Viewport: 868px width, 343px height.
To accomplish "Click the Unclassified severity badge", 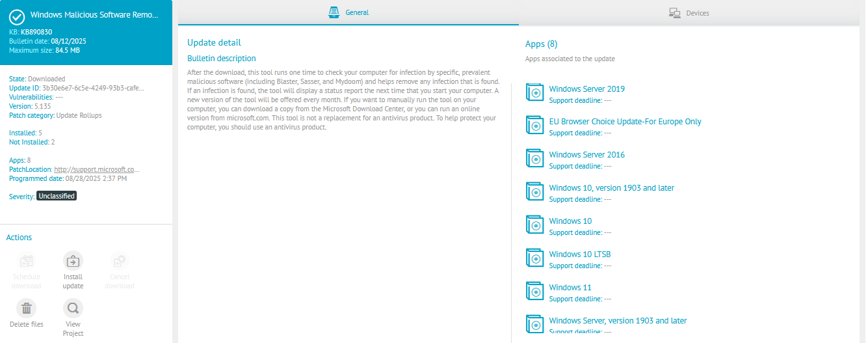I will pos(57,196).
